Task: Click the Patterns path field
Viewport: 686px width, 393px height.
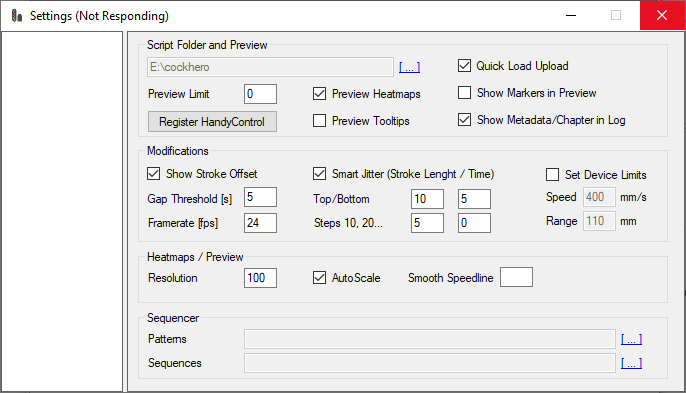Action: click(x=430, y=339)
